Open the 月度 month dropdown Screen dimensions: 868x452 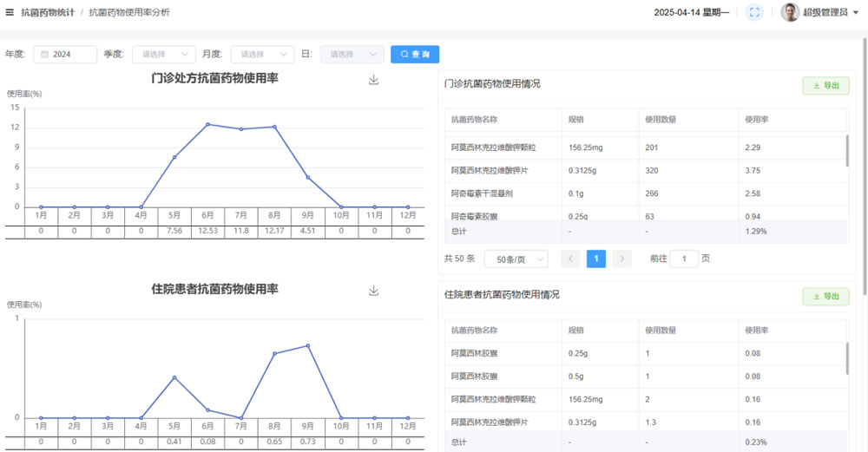(x=262, y=54)
